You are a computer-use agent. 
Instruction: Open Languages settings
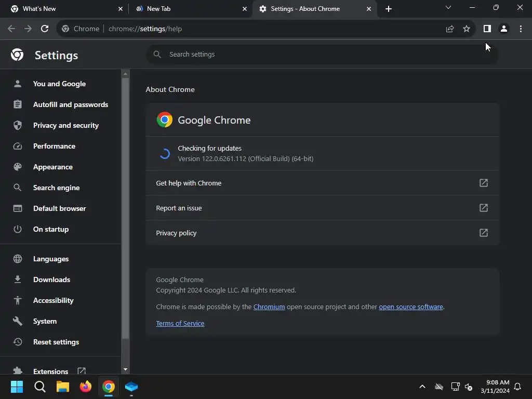[51, 259]
